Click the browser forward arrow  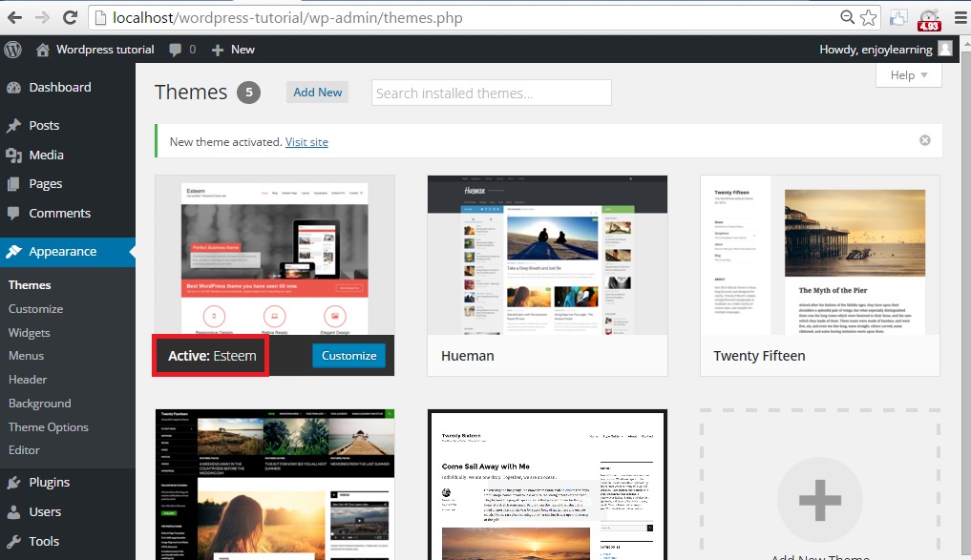pyautogui.click(x=42, y=17)
